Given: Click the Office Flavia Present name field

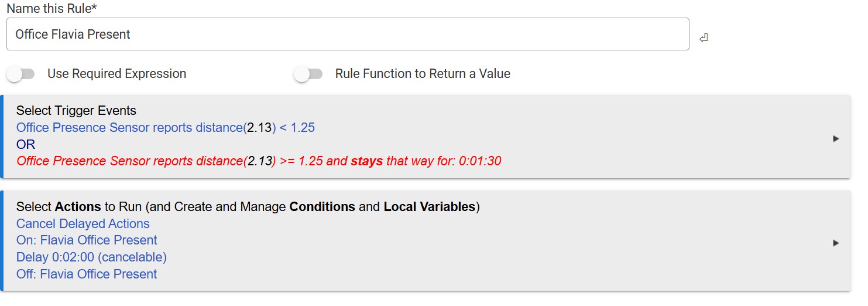Looking at the screenshot, I should [x=347, y=34].
